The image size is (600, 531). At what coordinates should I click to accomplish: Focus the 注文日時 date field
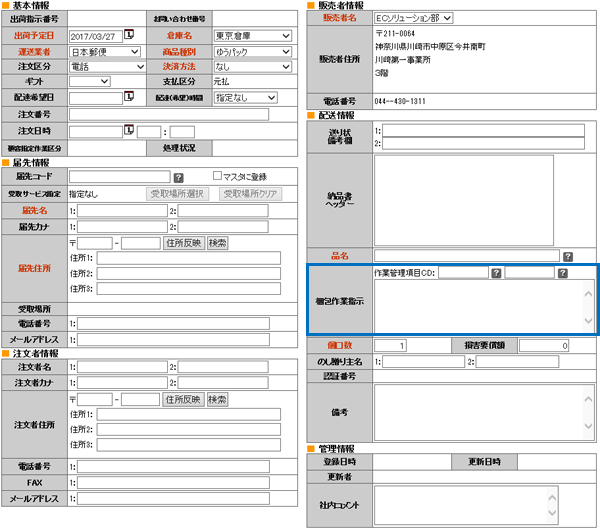96,132
